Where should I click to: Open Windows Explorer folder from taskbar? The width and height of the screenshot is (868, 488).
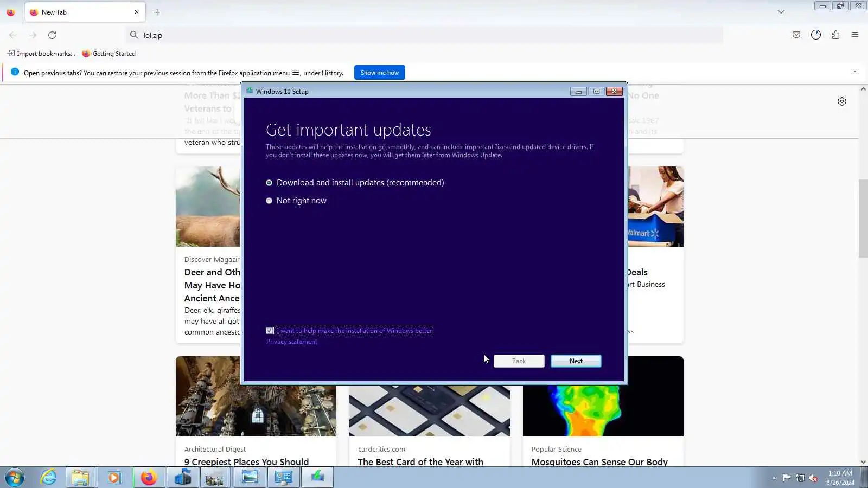pos(81,478)
